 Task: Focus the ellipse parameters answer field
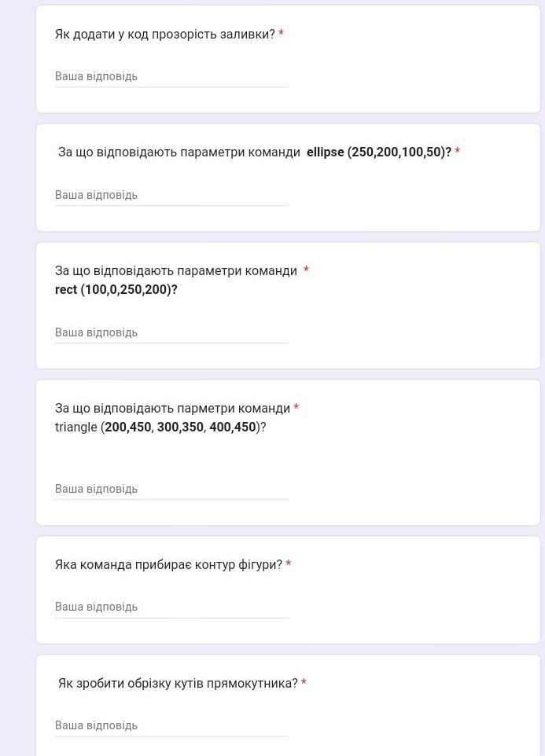pyautogui.click(x=171, y=195)
